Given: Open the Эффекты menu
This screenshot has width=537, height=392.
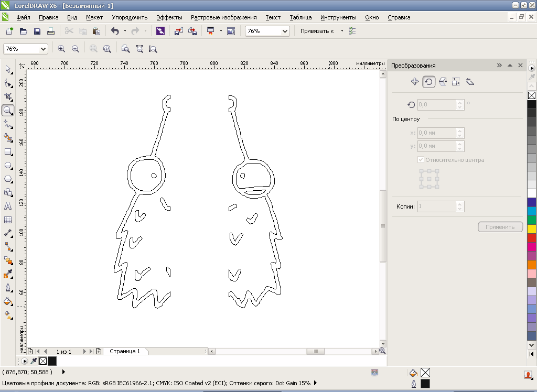Looking at the screenshot, I should tap(169, 17).
